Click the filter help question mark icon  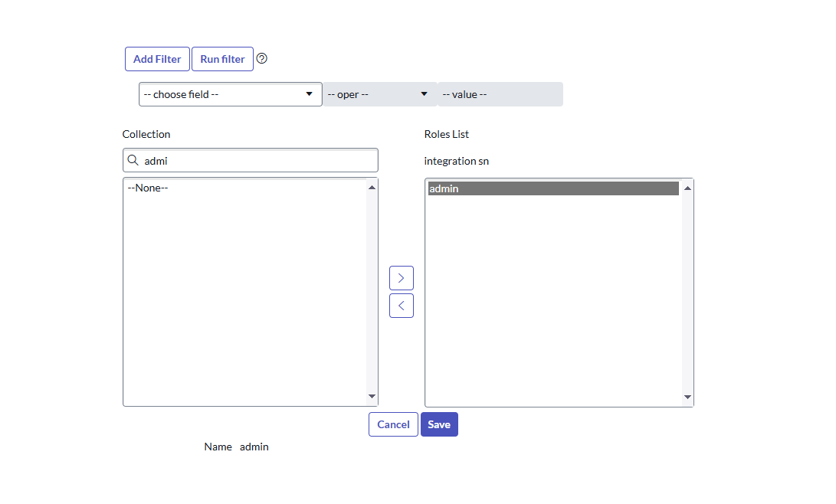(x=262, y=59)
